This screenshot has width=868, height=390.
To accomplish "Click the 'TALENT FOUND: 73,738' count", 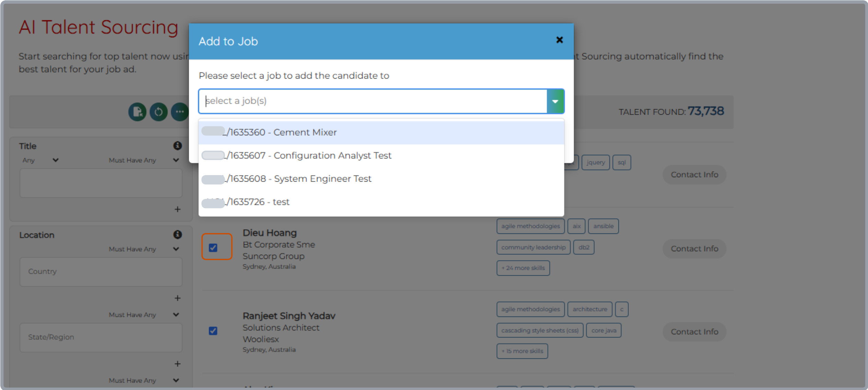I will coord(671,112).
